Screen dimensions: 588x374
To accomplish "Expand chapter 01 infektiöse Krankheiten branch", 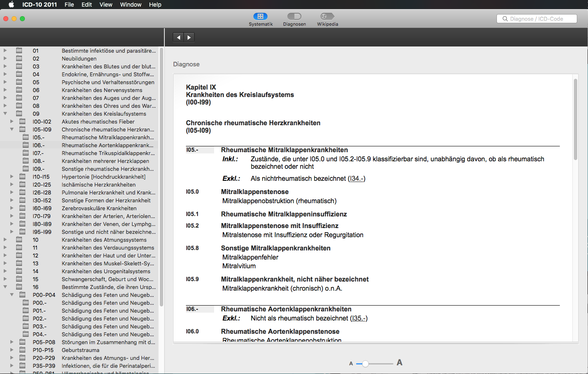I will [x=5, y=51].
